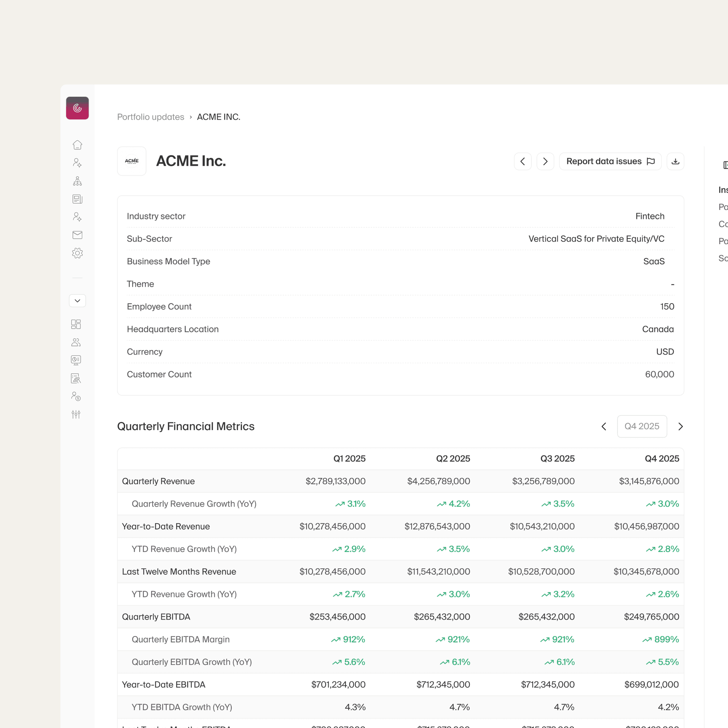Click the download icon button
This screenshot has width=728, height=728.
click(675, 161)
